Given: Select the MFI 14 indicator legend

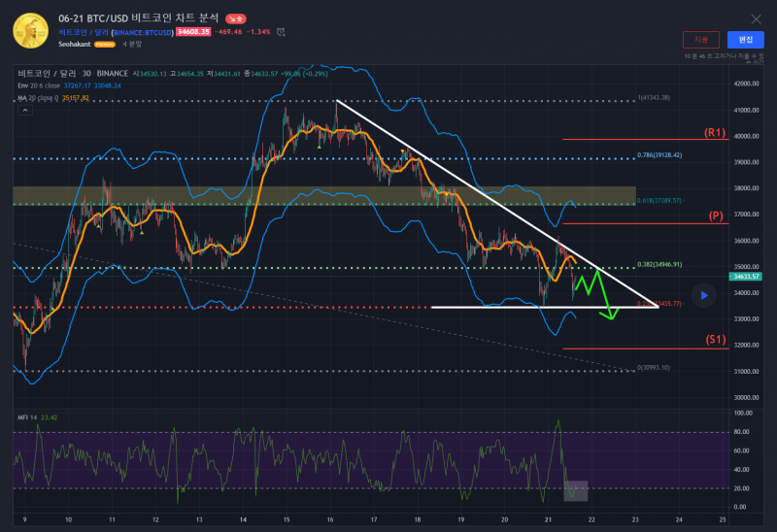Looking at the screenshot, I should point(29,417).
